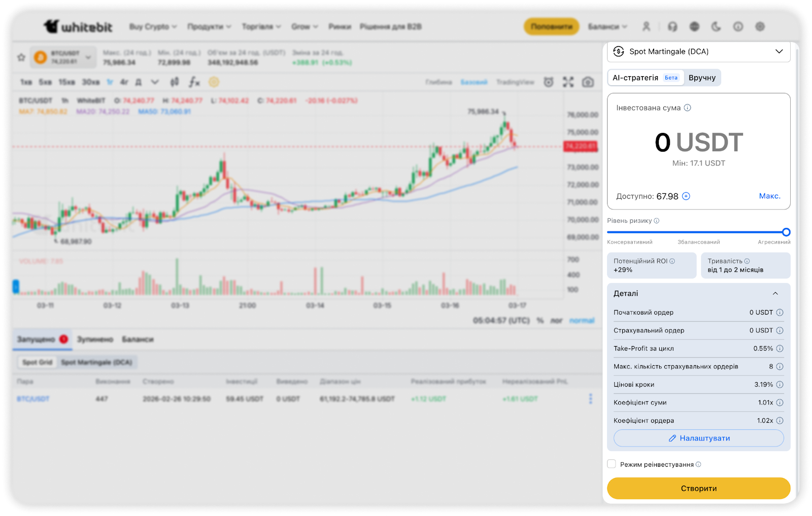The width and height of the screenshot is (812, 516).
Task: Click the chart alarm clock icon
Action: (549, 82)
